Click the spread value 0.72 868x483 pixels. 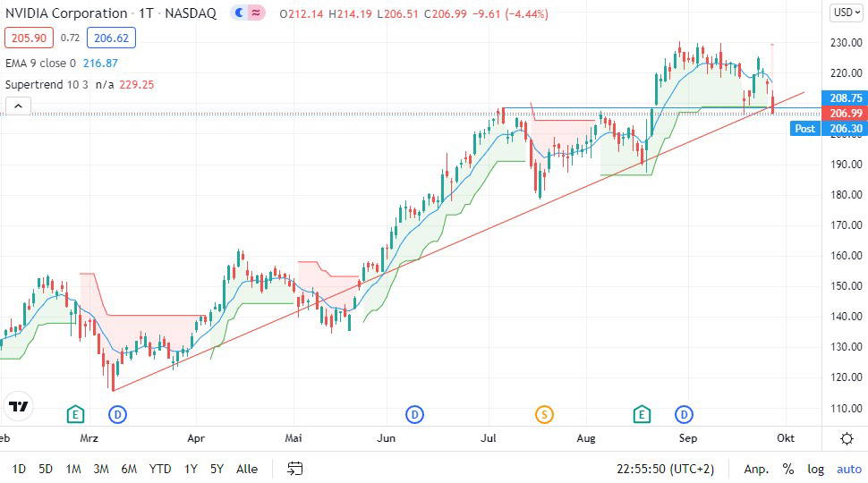(71, 38)
